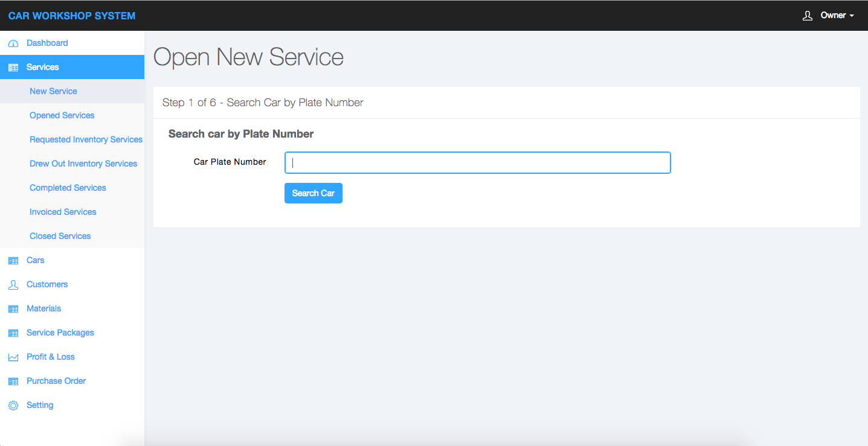Image resolution: width=868 pixels, height=446 pixels.
Task: Open Invoiced Services list
Action: coord(63,212)
